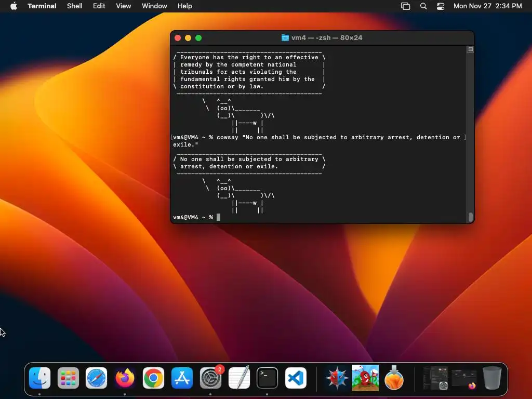Open the Trash in the Dock
The image size is (532, 399).
click(493, 378)
